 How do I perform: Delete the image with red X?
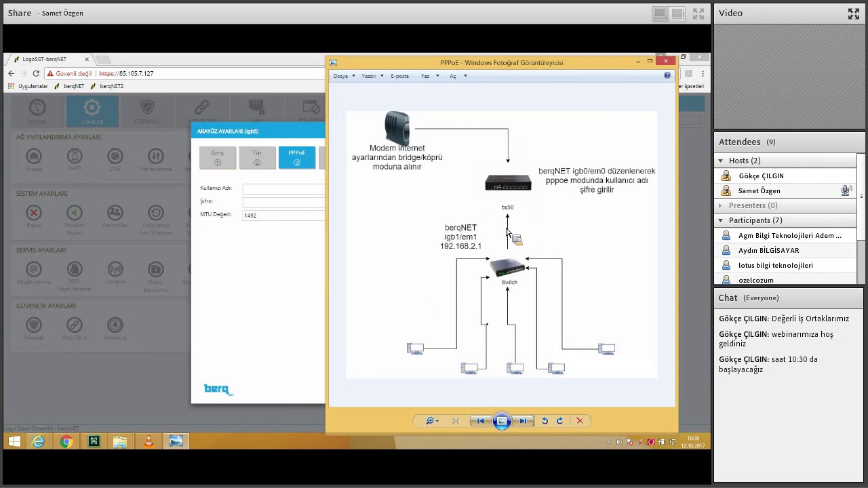click(x=580, y=421)
